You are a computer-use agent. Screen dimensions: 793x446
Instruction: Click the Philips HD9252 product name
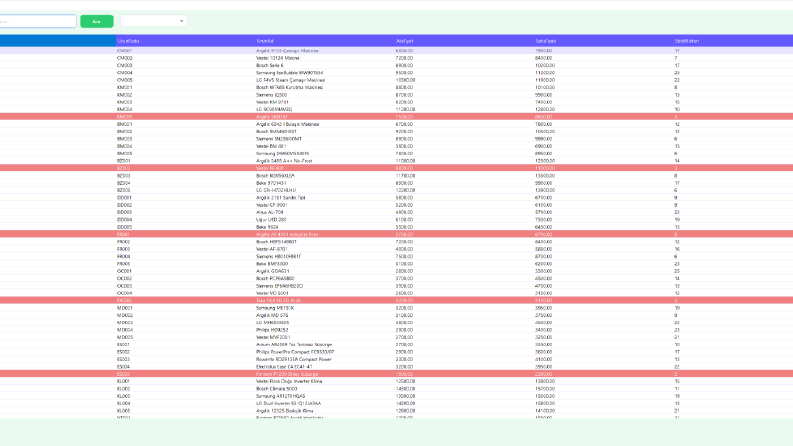point(272,330)
